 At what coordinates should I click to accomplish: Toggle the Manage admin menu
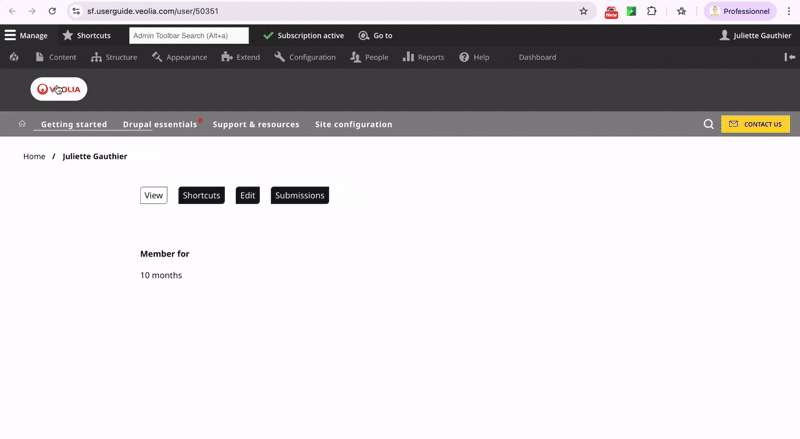coord(26,35)
